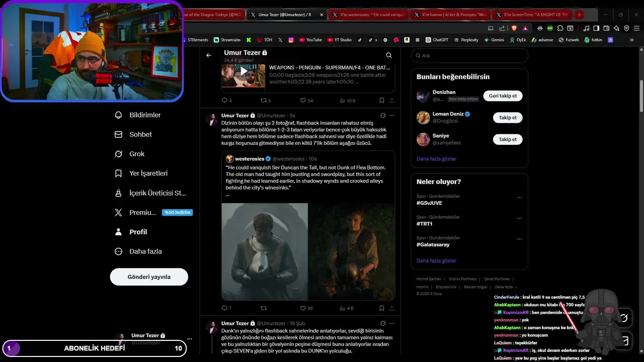Open the #TRT1 trend
Image resolution: width=644 pixels, height=362 pixels.
(x=424, y=224)
